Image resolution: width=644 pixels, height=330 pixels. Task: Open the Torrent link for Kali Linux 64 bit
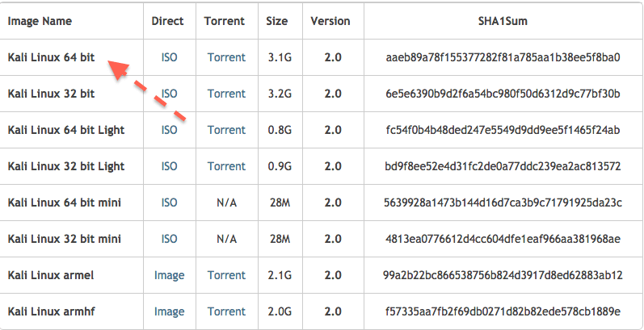pos(226,57)
